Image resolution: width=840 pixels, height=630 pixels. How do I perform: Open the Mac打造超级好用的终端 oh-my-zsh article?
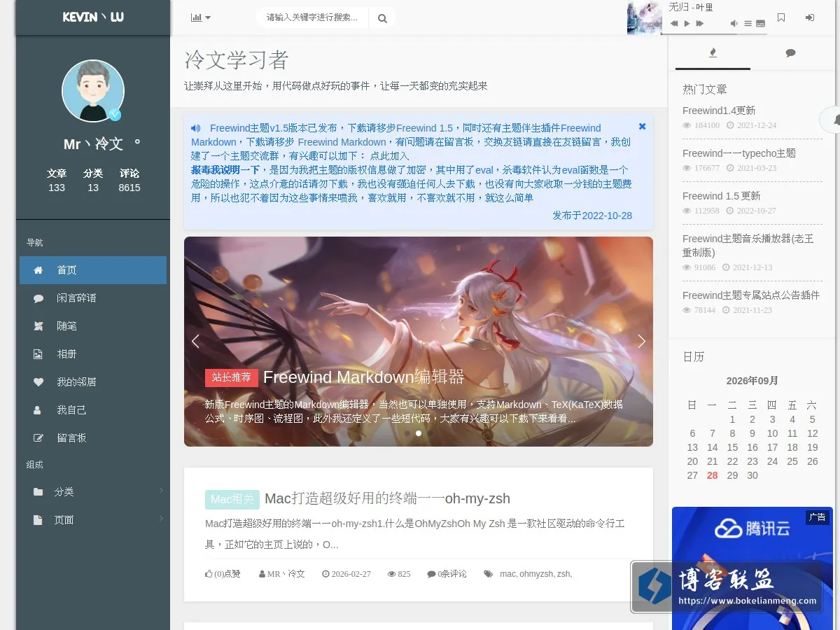(x=387, y=498)
